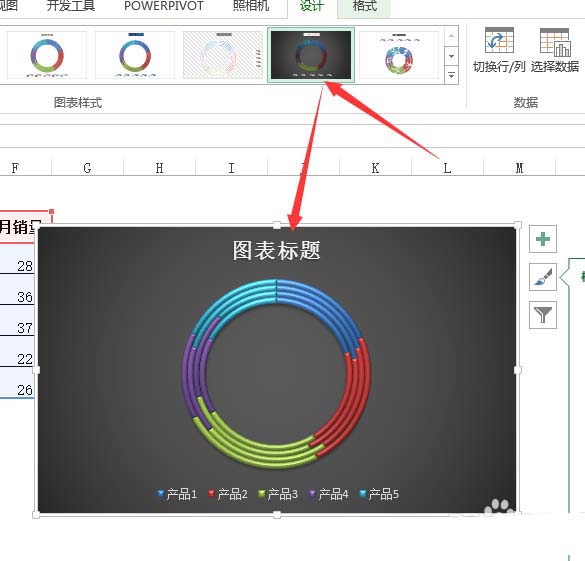Switch to the 设计 (Design) ribbon tab
The width and height of the screenshot is (585, 561).
pos(312,6)
